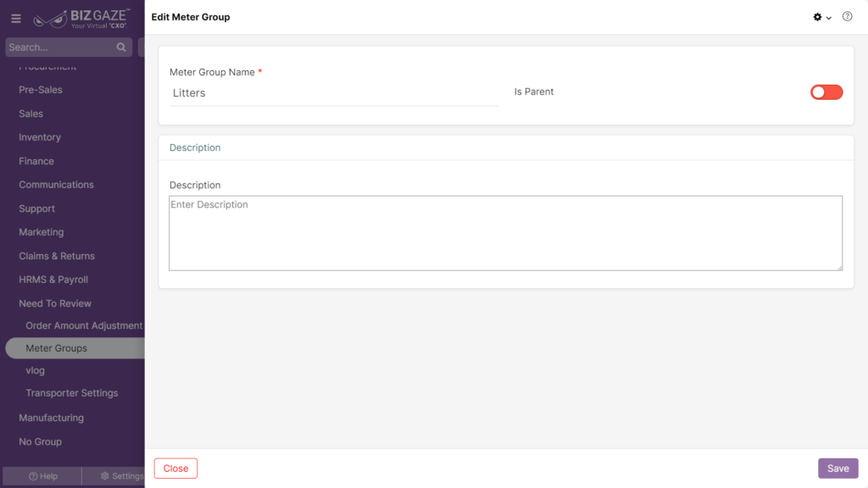
Task: Click the Enter Description text area
Action: 506,233
